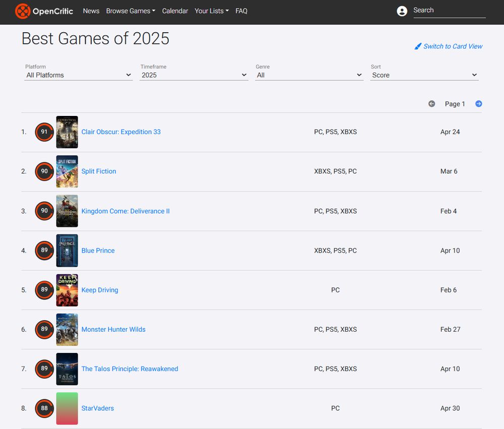Click PC platform text in Keep Driving row

tap(335, 290)
